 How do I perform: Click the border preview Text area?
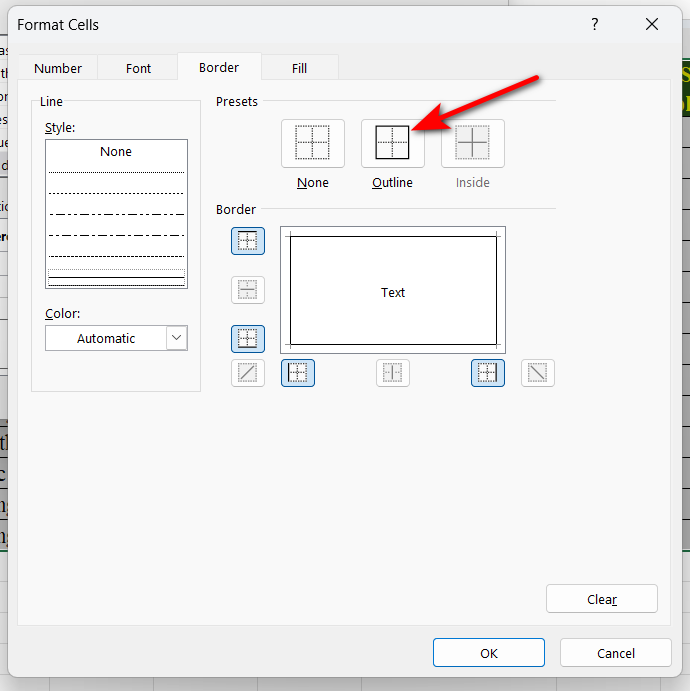[393, 292]
